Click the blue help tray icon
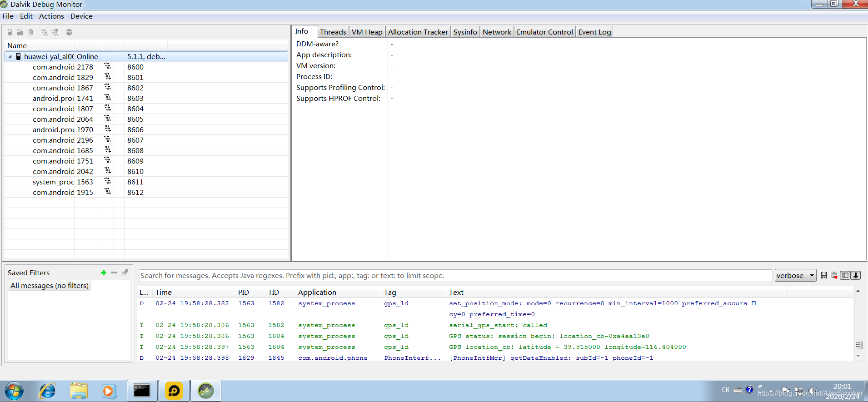 (749, 390)
